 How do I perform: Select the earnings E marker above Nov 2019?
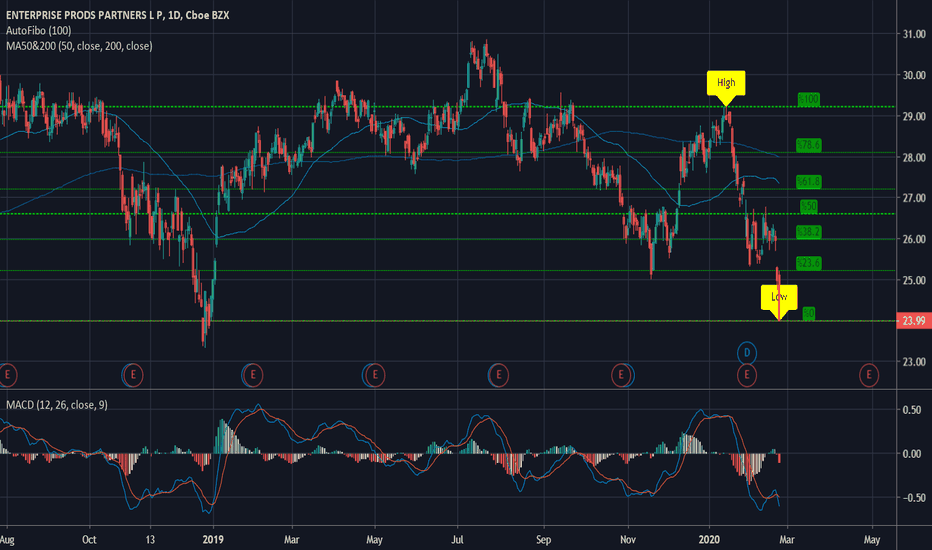coord(622,375)
